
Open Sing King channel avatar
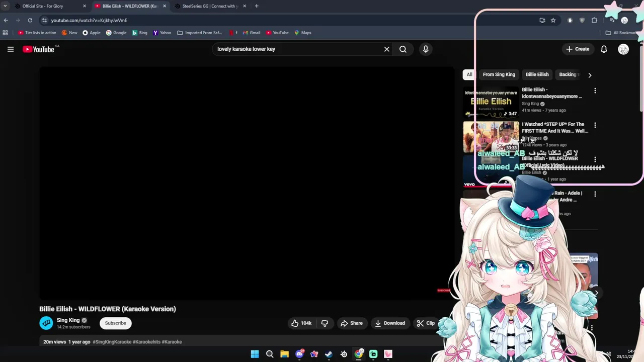point(46,323)
